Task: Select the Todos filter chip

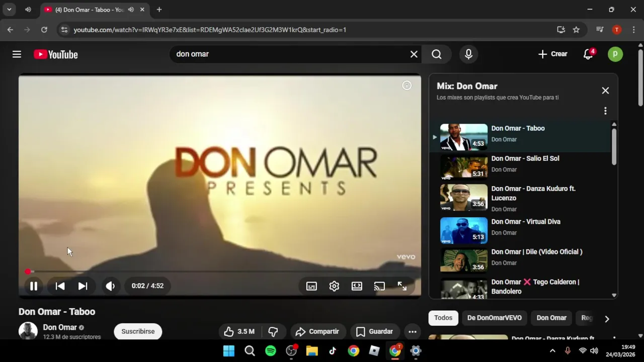Action: pyautogui.click(x=443, y=318)
